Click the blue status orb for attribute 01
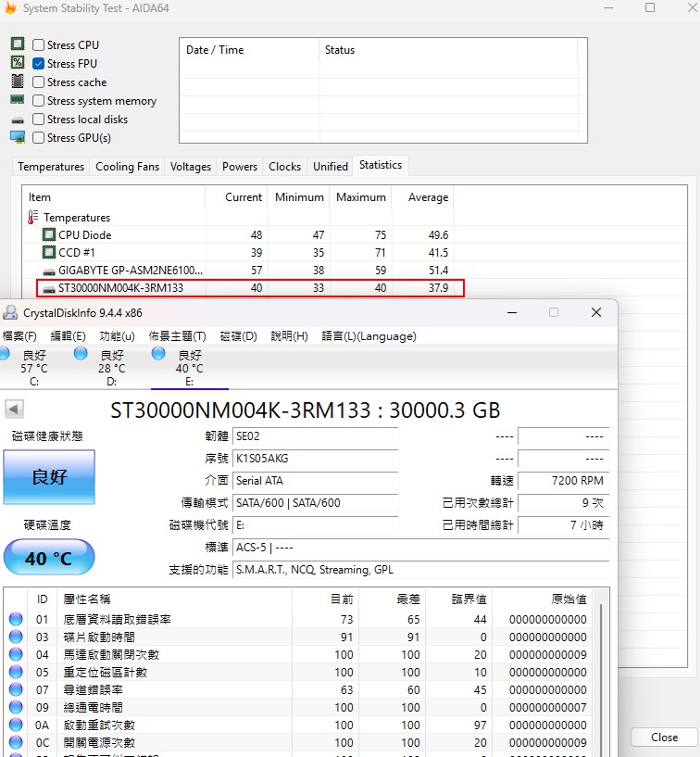 pos(16,619)
